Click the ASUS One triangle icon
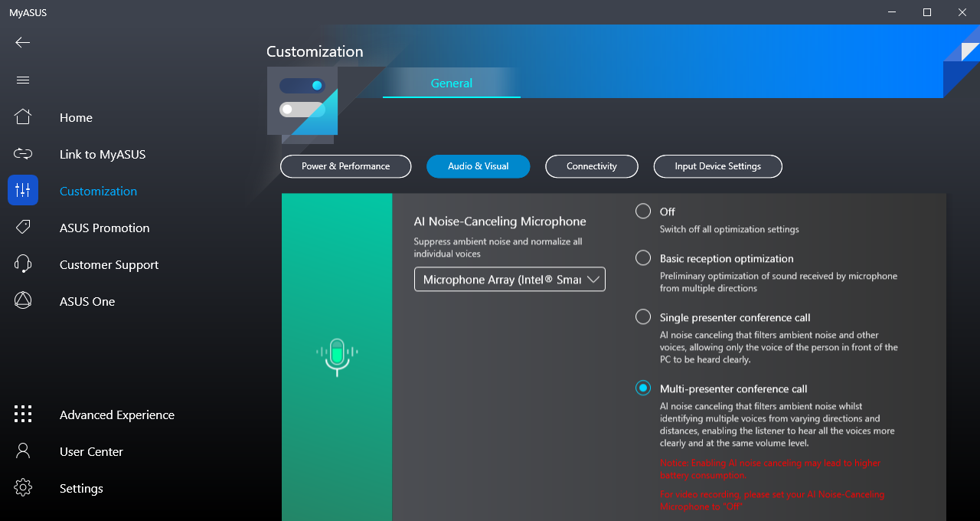 23,300
